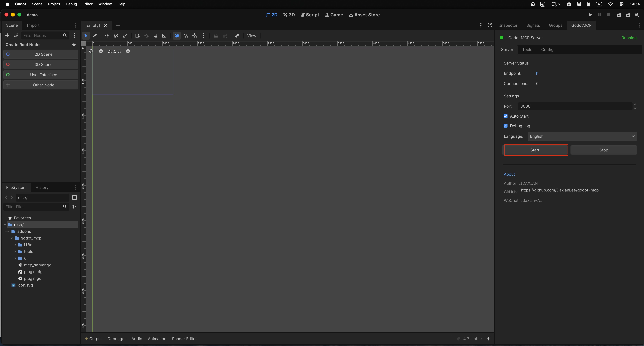Click the lock selected node icon

coord(216,36)
